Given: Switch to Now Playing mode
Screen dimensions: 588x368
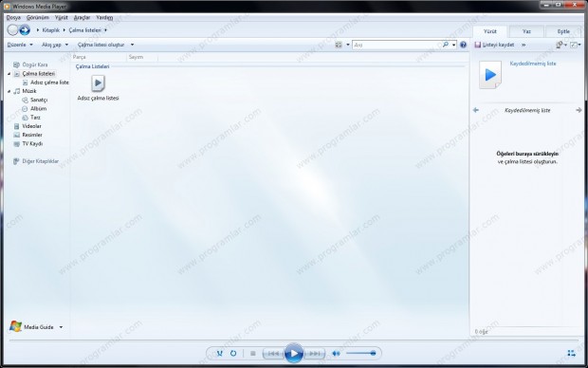Looking at the screenshot, I should coord(571,353).
